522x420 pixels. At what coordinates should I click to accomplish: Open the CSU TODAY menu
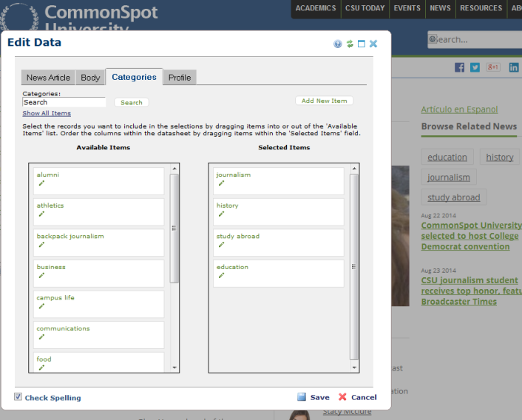tap(365, 8)
